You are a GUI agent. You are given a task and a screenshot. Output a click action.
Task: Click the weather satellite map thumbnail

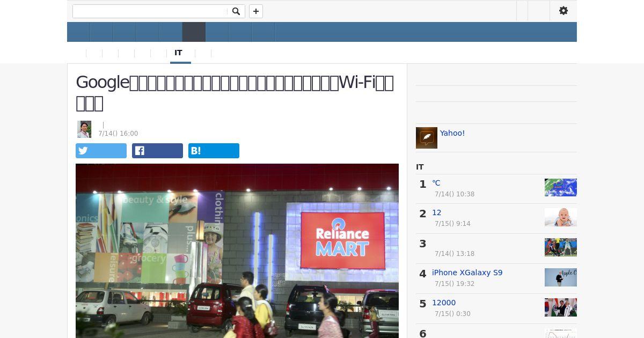(561, 187)
